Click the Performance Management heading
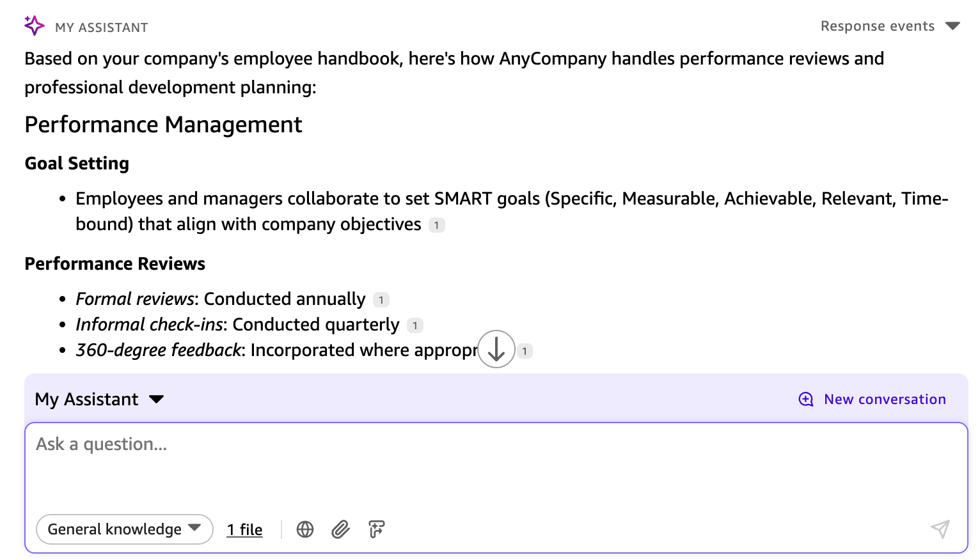Screen dimensions: 980x560 pos(163,125)
